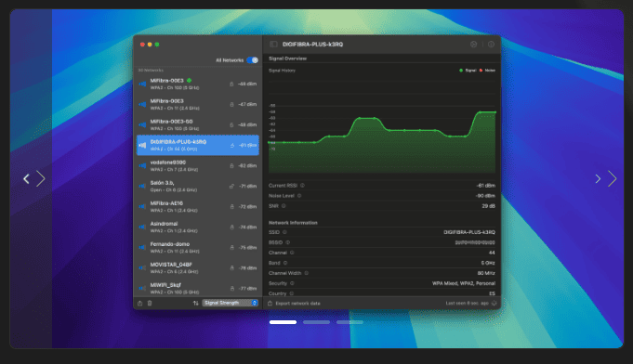The height and width of the screenshot is (364, 633).
Task: Click info icon next to Country
Action: (292, 293)
